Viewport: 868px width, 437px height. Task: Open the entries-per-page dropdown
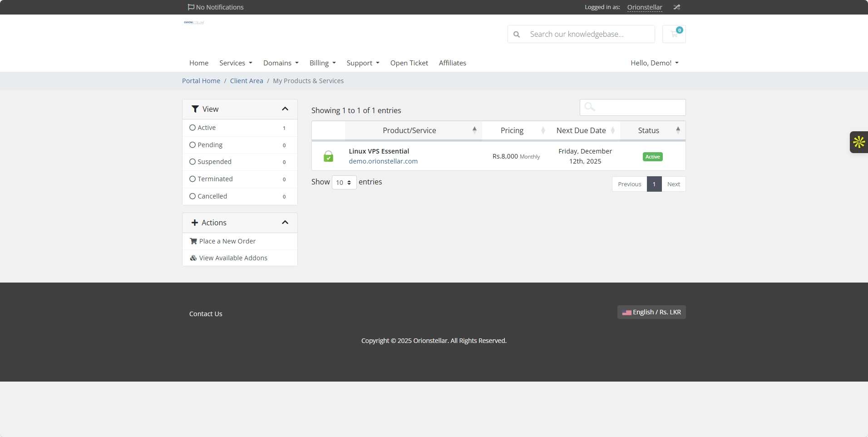click(x=344, y=183)
